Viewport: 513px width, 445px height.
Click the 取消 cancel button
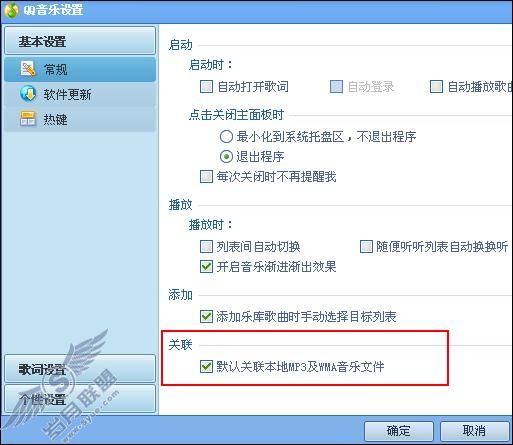point(475,431)
